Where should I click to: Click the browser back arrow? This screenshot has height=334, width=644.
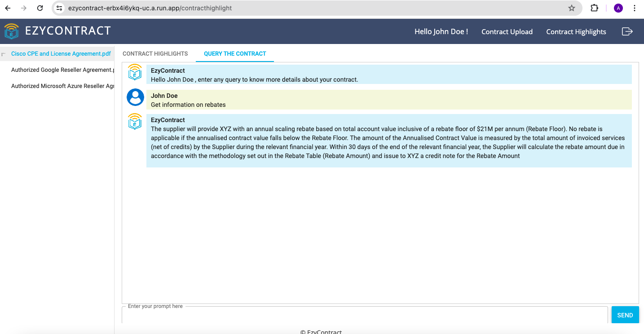tap(8, 8)
